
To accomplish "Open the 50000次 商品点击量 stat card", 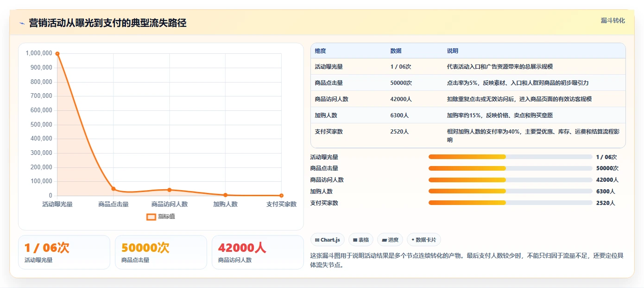I will (161, 252).
